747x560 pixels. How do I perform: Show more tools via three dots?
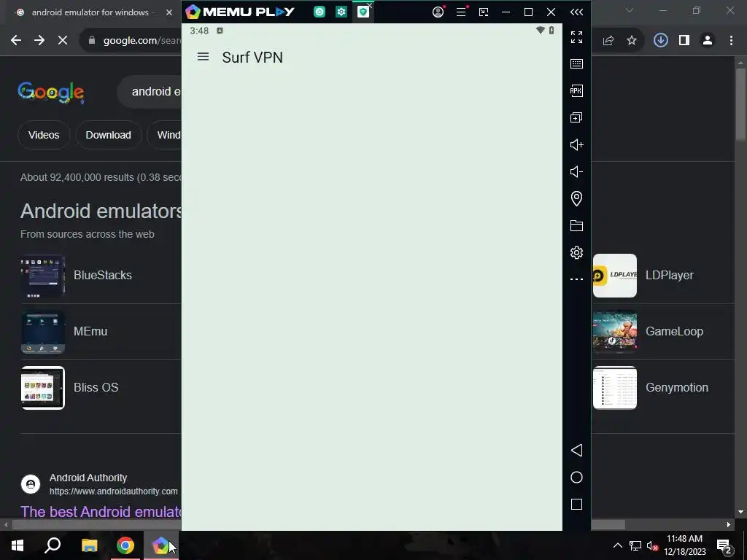tap(576, 279)
